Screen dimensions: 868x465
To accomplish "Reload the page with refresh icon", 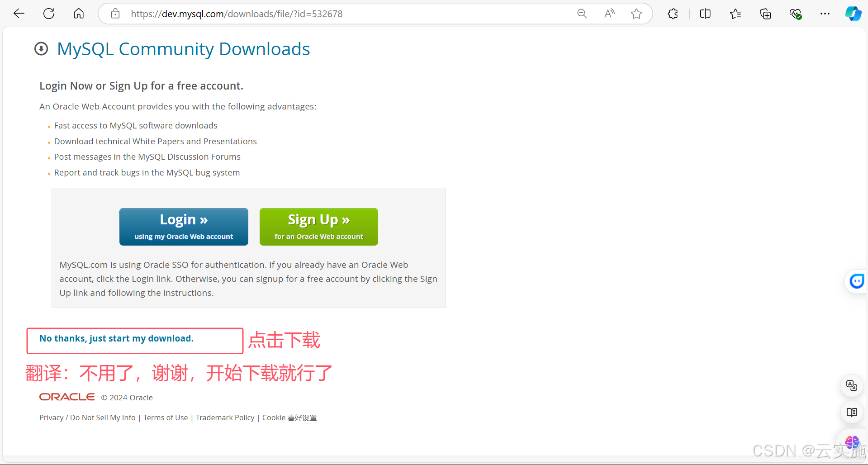I will [x=49, y=14].
